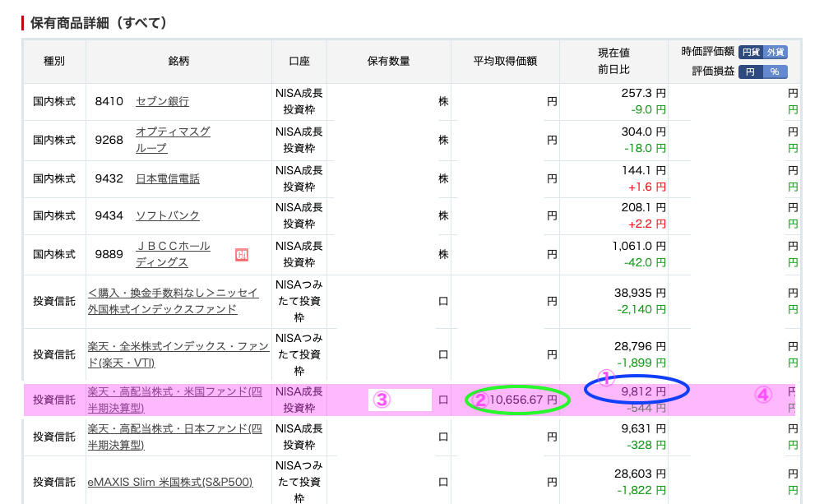Click current price 144.1 円

click(x=643, y=170)
